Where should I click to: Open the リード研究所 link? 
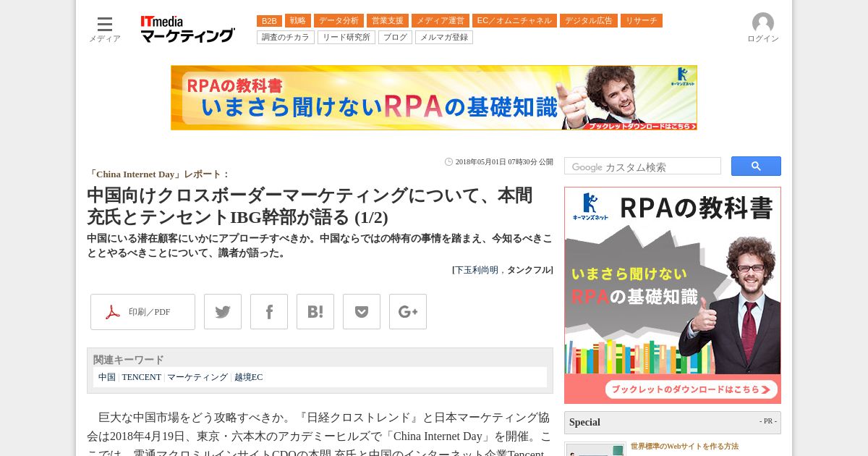[x=346, y=37]
